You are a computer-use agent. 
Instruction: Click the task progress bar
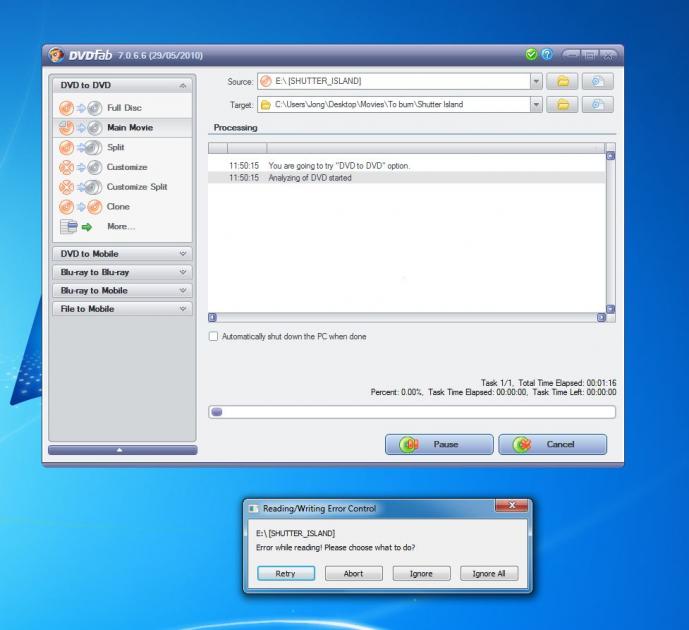[x=412, y=412]
